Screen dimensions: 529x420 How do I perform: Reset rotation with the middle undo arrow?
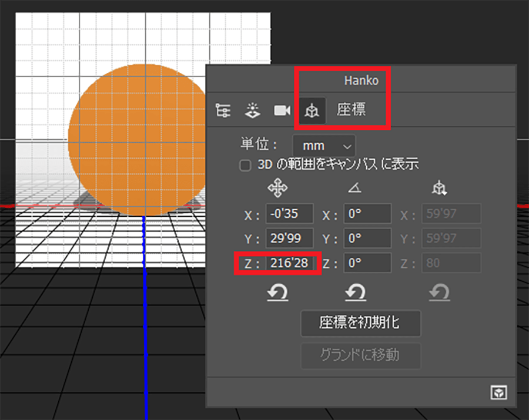(x=356, y=293)
